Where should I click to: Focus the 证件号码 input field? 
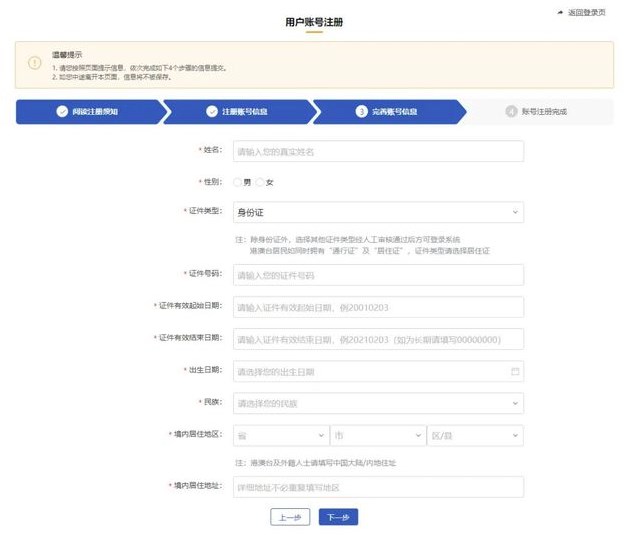point(378,275)
